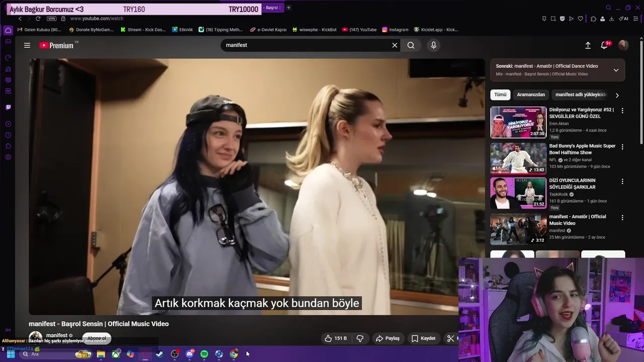
Task: Open Windows Start button
Action: 11,354
